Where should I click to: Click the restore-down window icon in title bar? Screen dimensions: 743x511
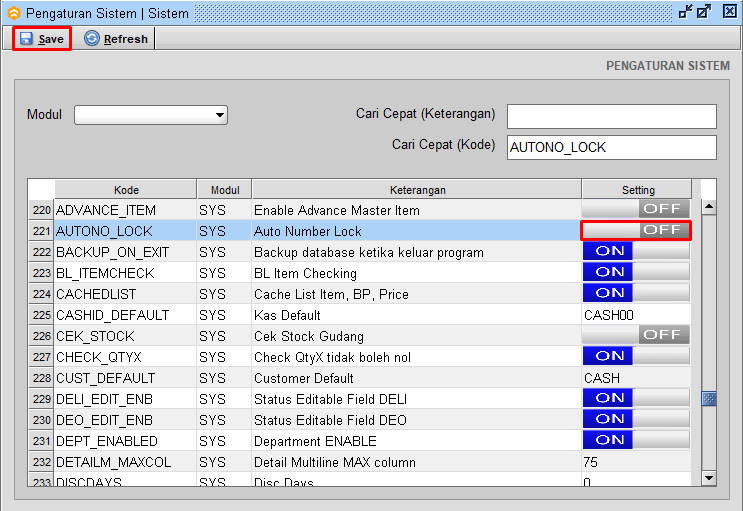pos(686,11)
